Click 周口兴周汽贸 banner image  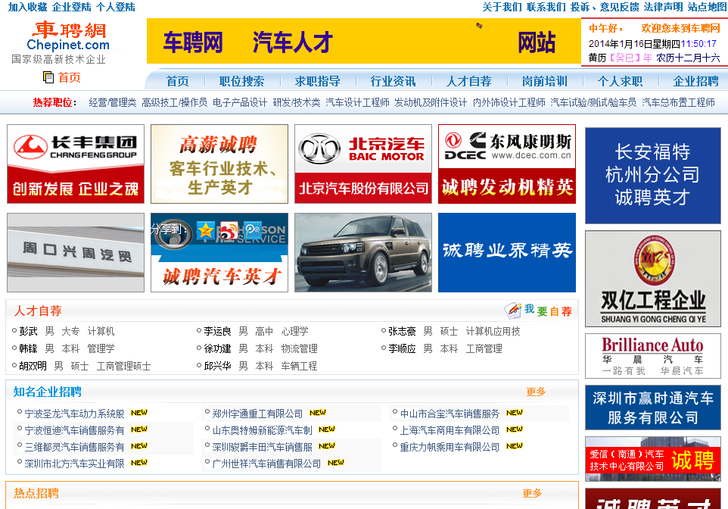(76, 253)
